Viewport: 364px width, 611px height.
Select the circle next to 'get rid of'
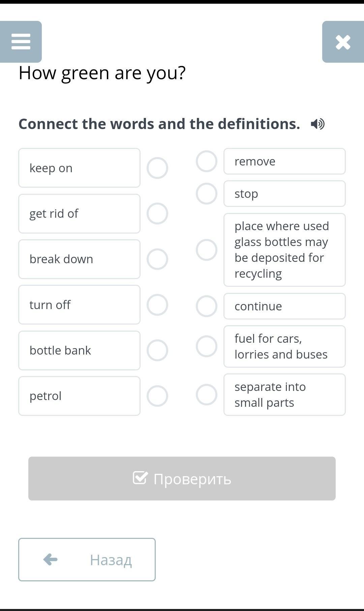pyautogui.click(x=157, y=214)
